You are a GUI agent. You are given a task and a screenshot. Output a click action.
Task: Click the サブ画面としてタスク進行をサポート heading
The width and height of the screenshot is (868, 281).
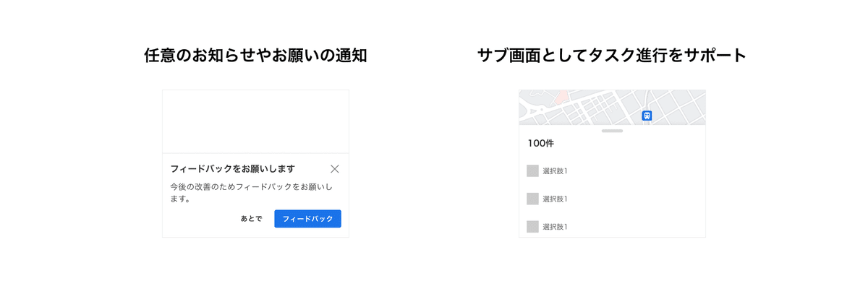click(x=612, y=56)
